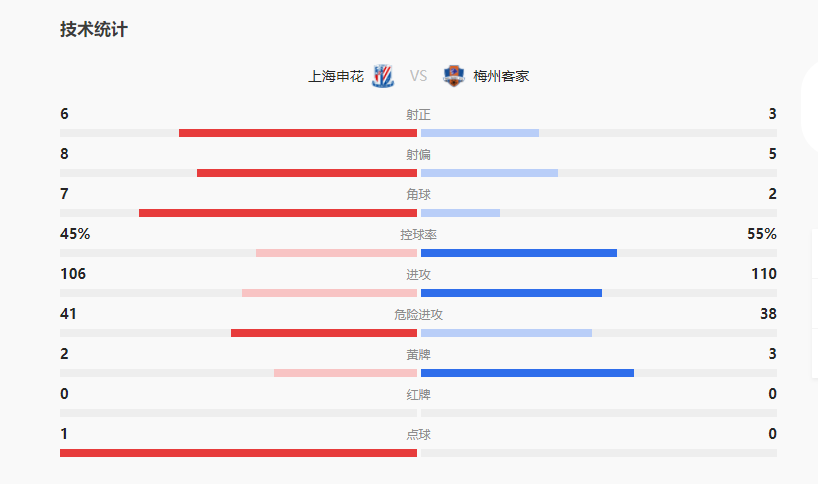This screenshot has height=484, width=818.
Task: Click the pink 控球率 bar showing 45%
Action: [x=336, y=253]
